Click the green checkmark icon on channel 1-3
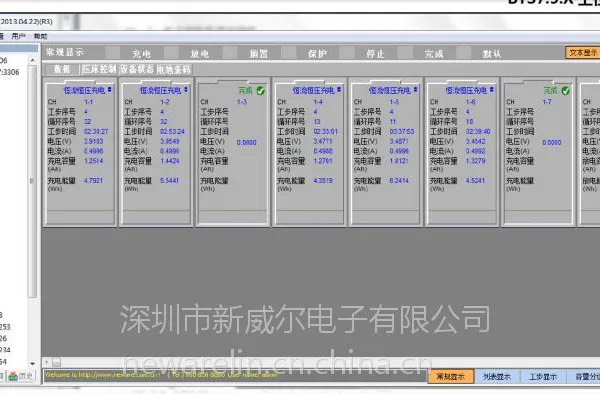600x394 pixels. 261,91
